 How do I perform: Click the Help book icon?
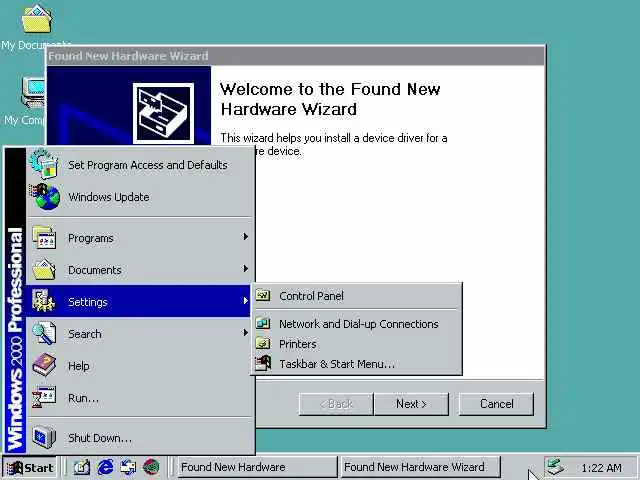44,365
